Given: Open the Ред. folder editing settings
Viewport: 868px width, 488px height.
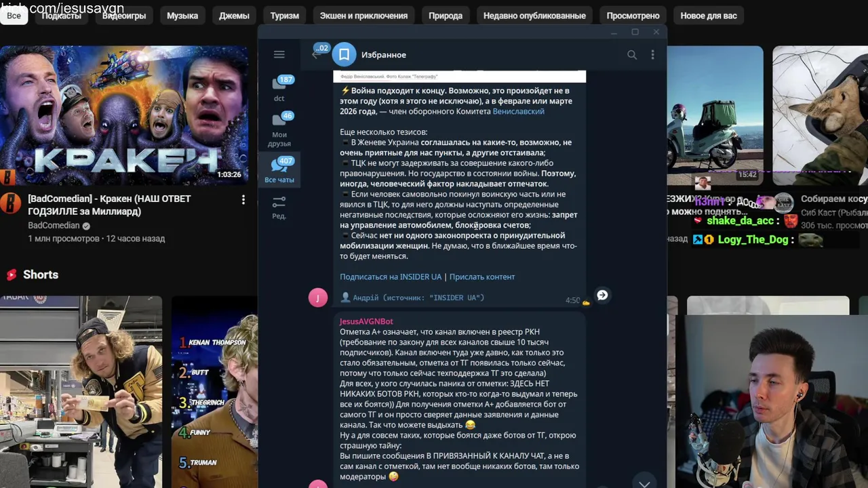Looking at the screenshot, I should click(279, 207).
